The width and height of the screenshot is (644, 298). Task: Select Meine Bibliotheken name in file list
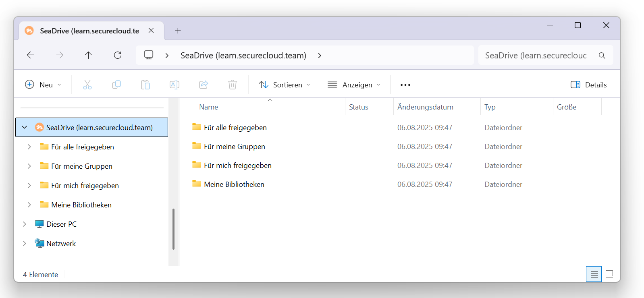(x=234, y=184)
